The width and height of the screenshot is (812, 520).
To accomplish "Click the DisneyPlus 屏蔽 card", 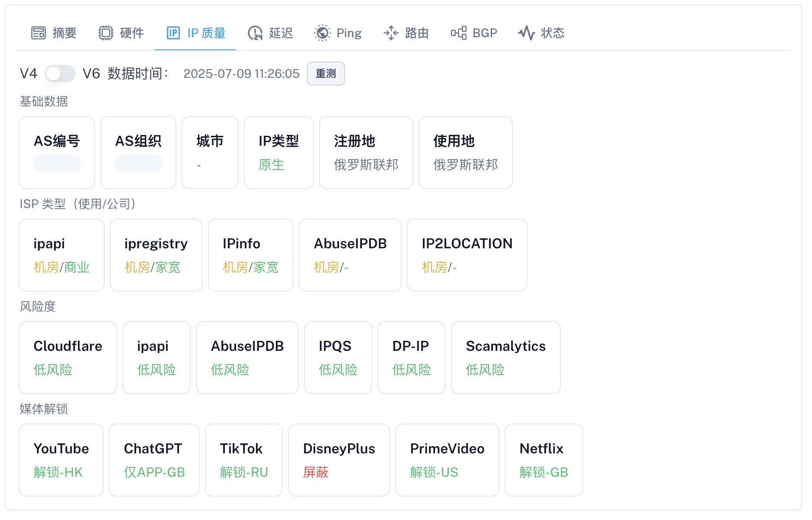I will coord(339,460).
